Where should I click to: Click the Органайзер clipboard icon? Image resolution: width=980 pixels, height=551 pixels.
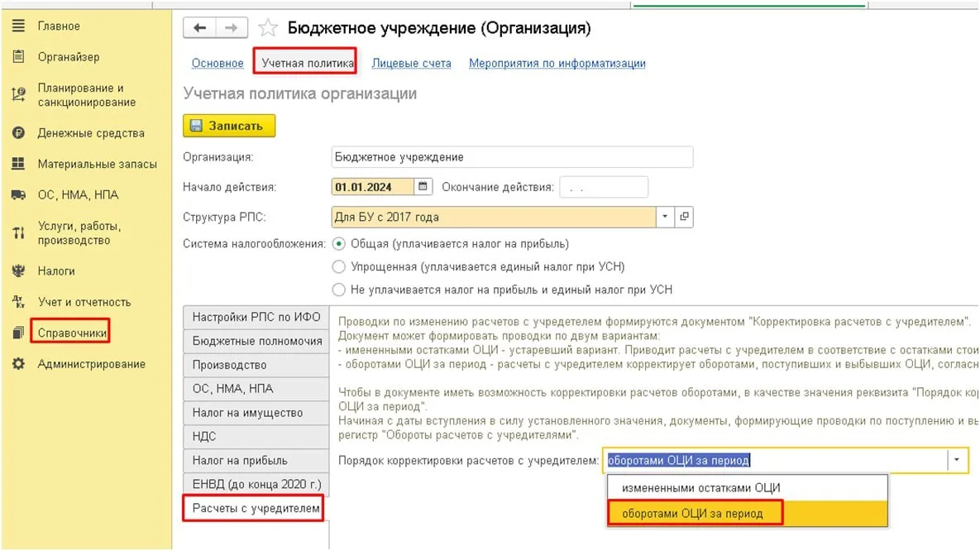click(x=19, y=56)
